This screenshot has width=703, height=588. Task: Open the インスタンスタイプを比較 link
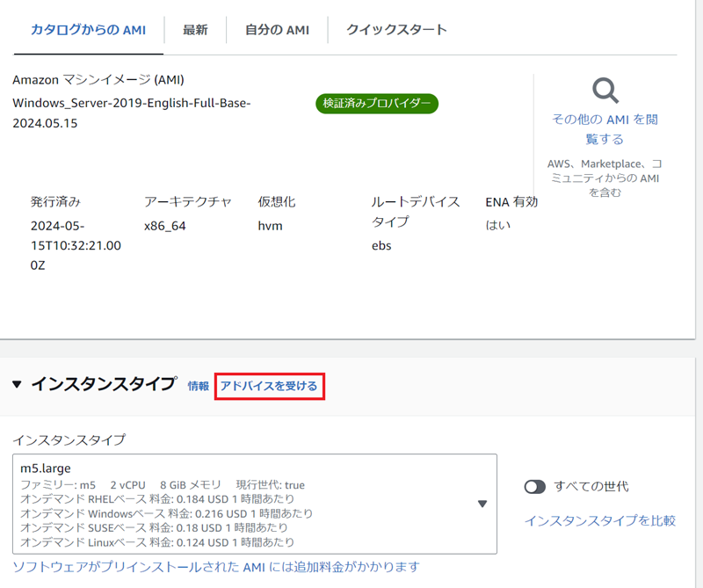600,520
